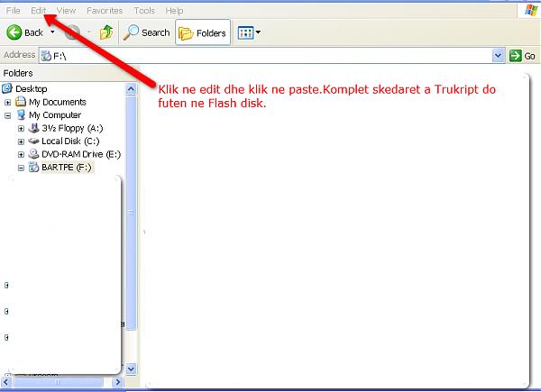Screen dimensions: 541x392
Task: Toggle the Folders pane button
Action: click(203, 32)
